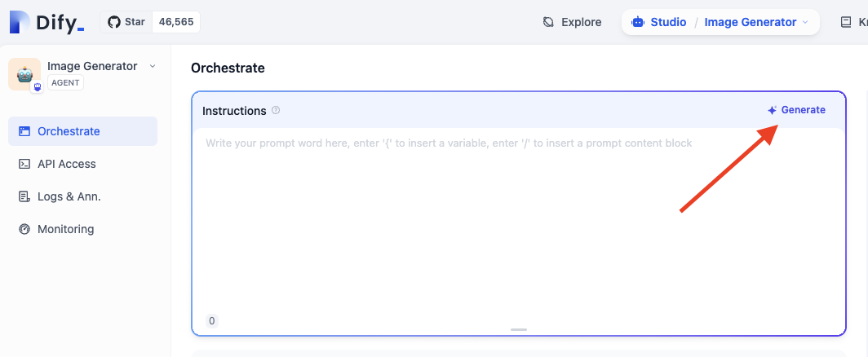Click the character counter showing 0

pos(212,321)
